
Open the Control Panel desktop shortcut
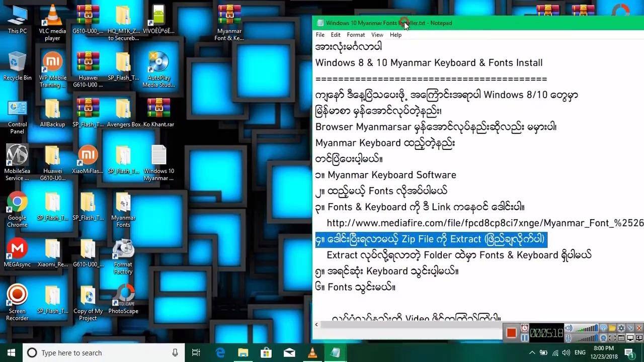click(17, 116)
